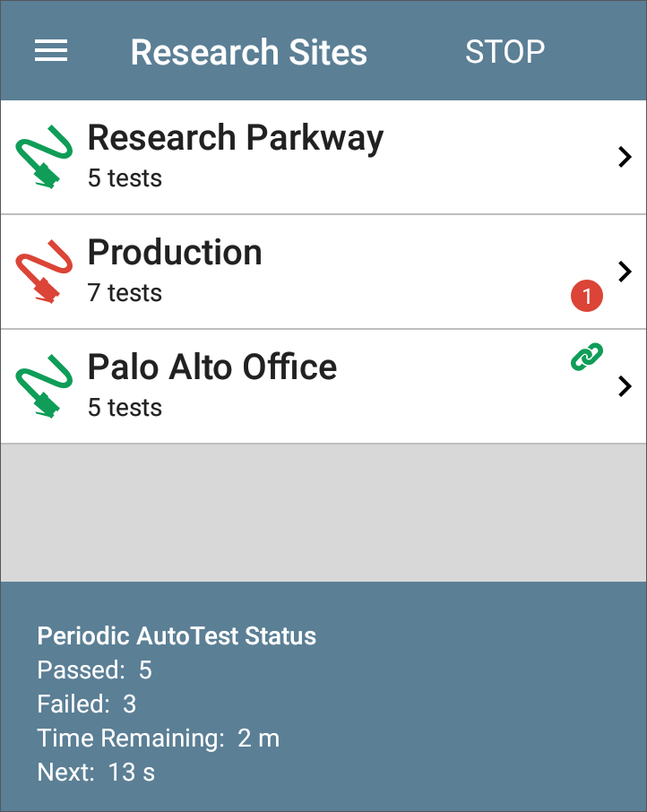The image size is (647, 812).
Task: Open the hamburger navigation menu
Action: [x=51, y=51]
